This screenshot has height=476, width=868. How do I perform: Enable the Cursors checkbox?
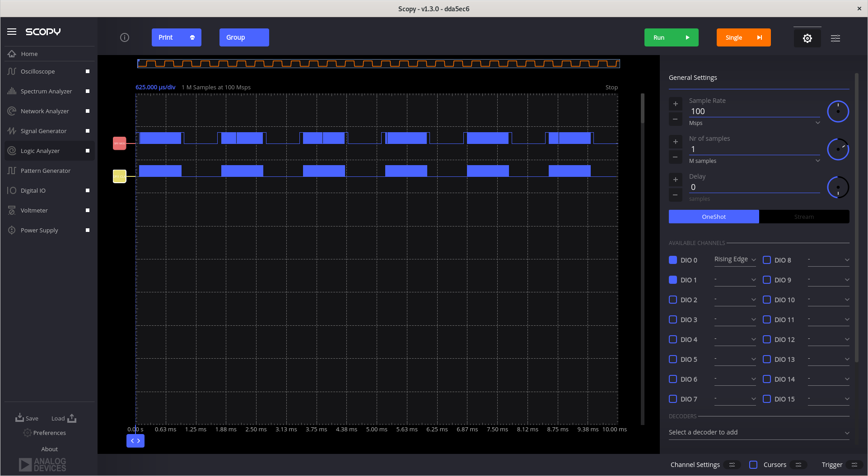pos(753,465)
